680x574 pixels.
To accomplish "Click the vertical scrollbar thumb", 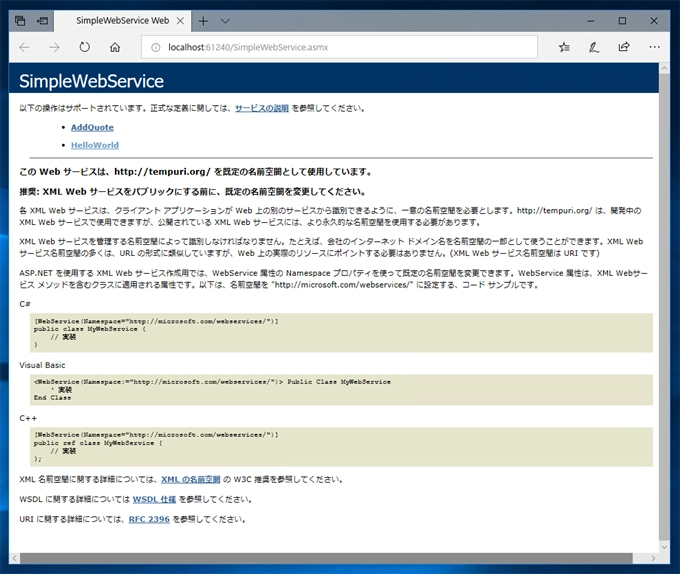I will pos(664,307).
